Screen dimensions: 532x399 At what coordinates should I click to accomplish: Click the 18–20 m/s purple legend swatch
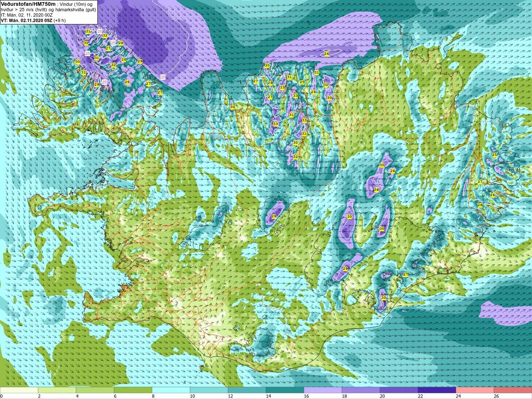[361, 390]
